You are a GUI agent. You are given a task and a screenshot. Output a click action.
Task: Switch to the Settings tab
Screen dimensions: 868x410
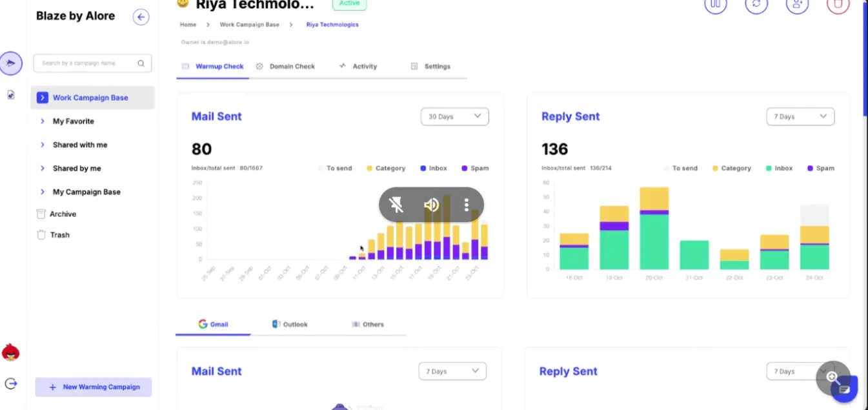coord(430,67)
